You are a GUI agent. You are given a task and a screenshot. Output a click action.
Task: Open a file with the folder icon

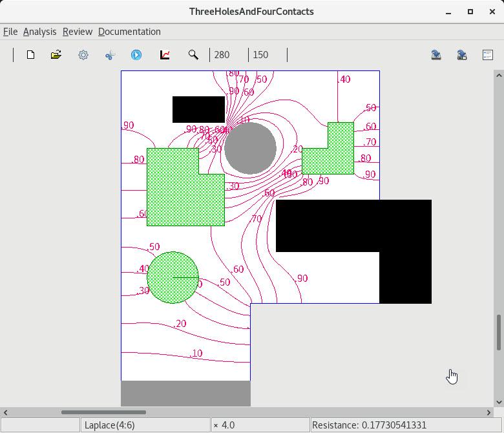56,55
